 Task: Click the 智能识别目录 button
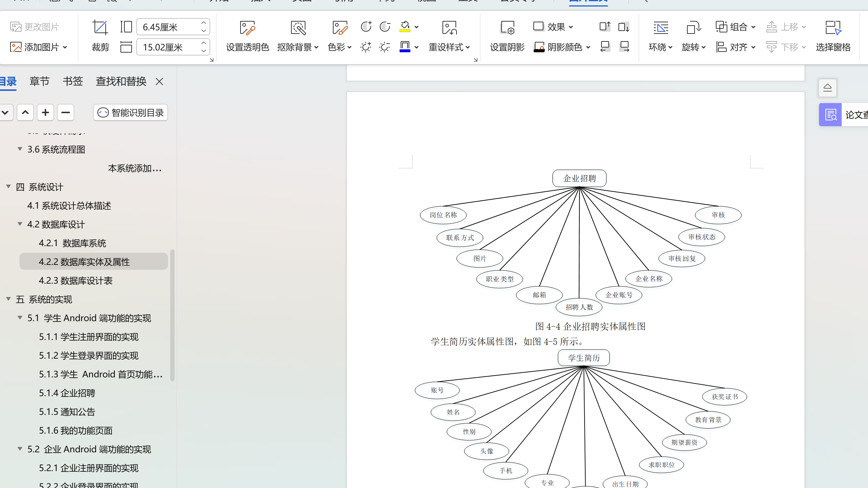click(131, 113)
